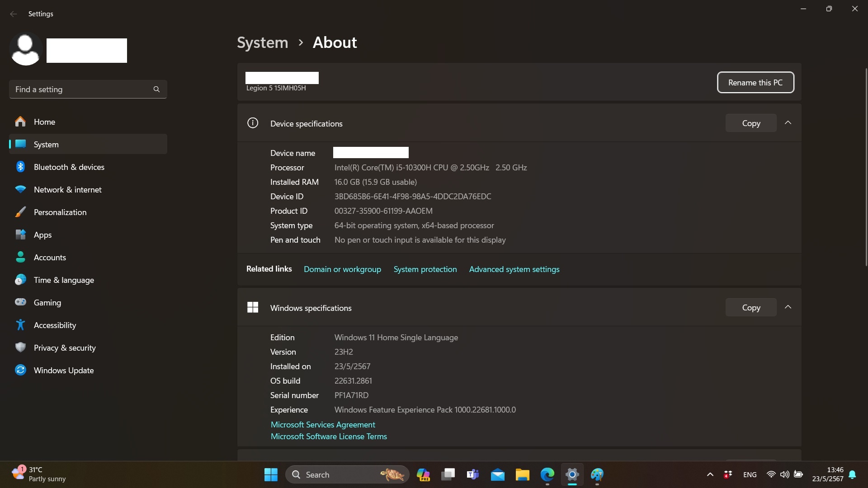The height and width of the screenshot is (488, 868).
Task: Click the user profile avatar
Action: coord(26,49)
